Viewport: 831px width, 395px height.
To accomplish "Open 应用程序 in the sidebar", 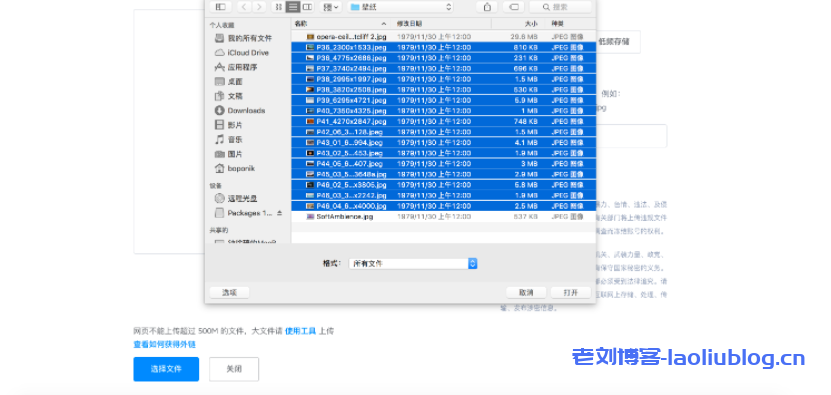I will tap(236, 67).
